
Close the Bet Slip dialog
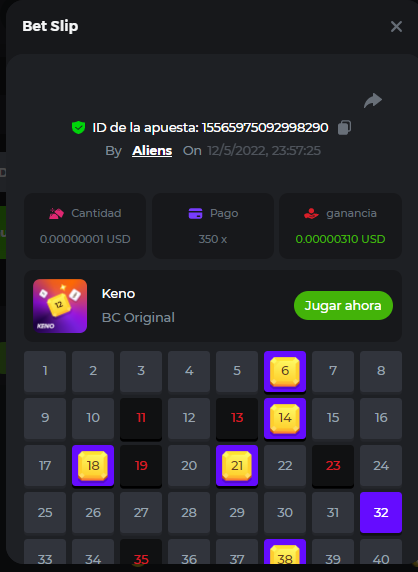click(x=396, y=26)
